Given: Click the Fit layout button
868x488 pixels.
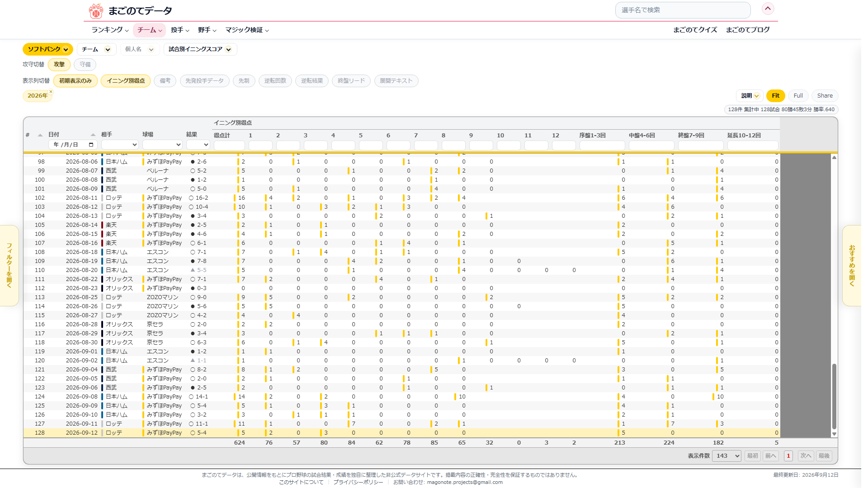Looking at the screenshot, I should pos(775,96).
